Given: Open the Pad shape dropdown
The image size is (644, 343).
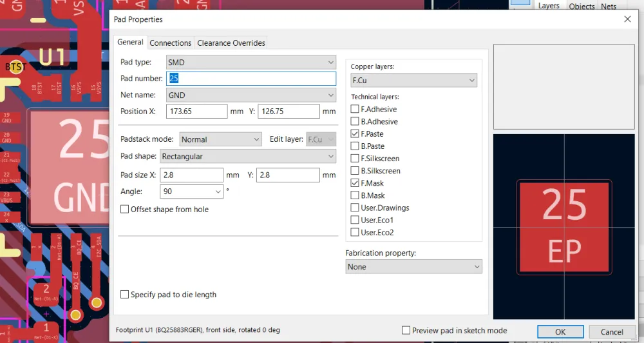Looking at the screenshot, I should coord(247,157).
